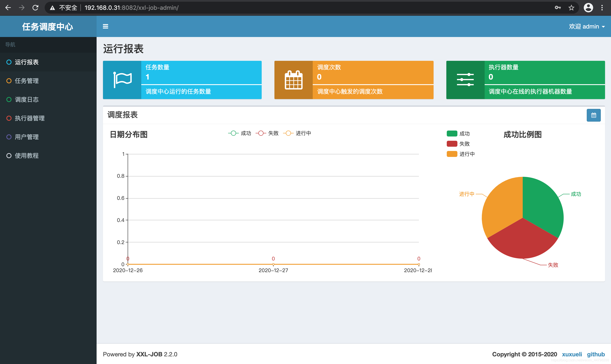This screenshot has width=611, height=364.
Task: Open 调度日志 in the sidebar navigation
Action: (x=27, y=99)
